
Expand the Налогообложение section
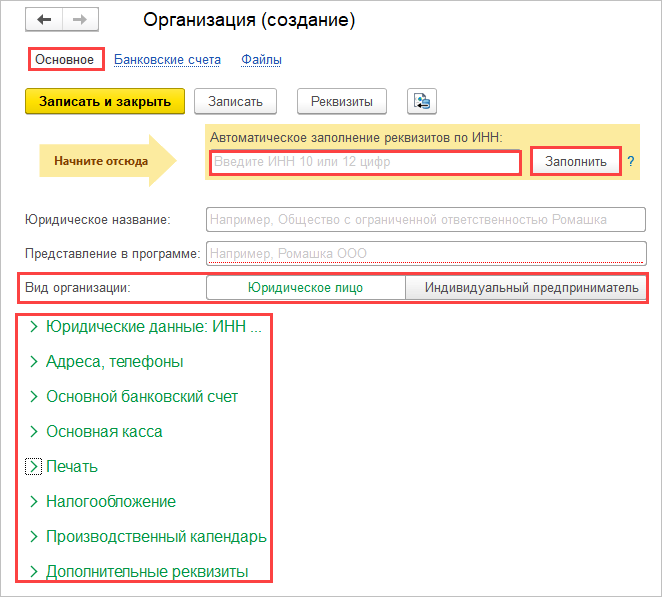pos(103,502)
